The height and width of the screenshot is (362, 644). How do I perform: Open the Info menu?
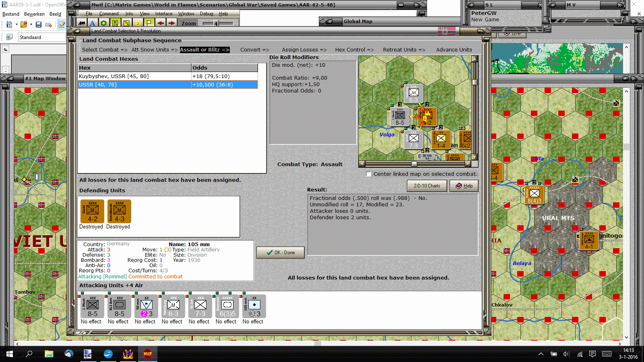coord(129,14)
